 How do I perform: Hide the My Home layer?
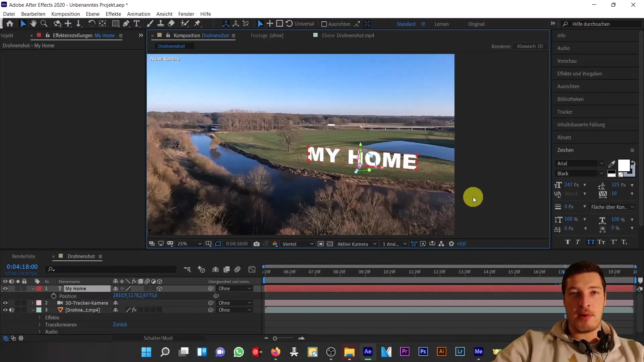pos(5,289)
